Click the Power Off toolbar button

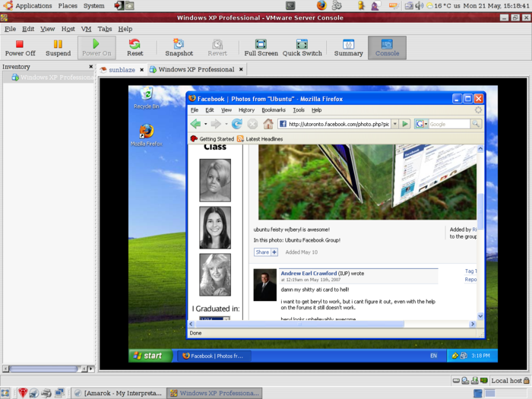tap(20, 48)
